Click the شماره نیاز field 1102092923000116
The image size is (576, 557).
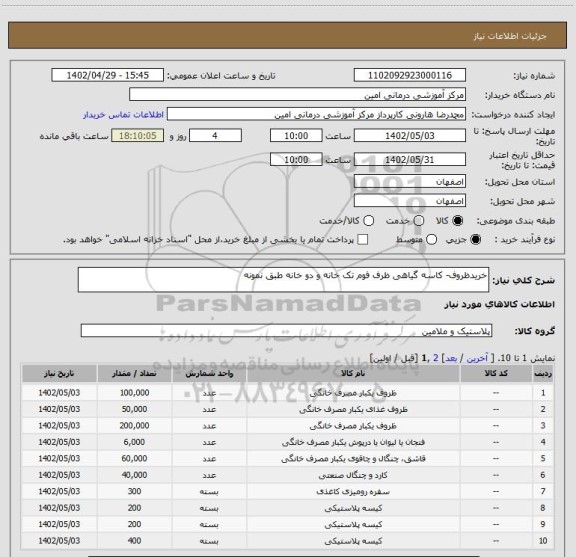pos(410,75)
